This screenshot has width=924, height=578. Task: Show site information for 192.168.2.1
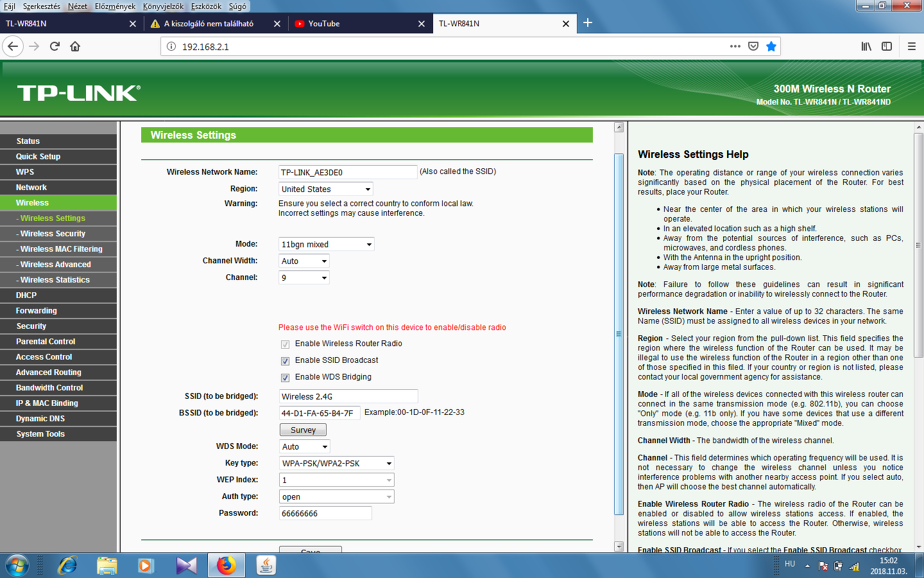[171, 46]
